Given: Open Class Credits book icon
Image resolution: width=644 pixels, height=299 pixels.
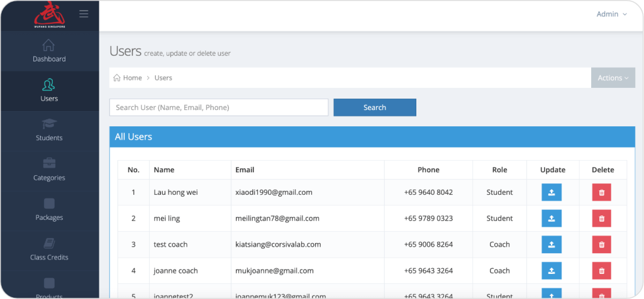Looking at the screenshot, I should click(49, 243).
